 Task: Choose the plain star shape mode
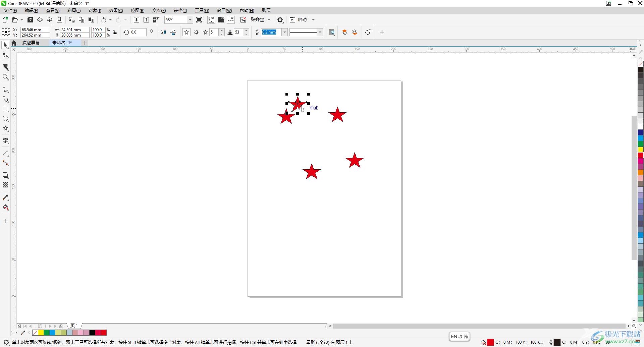click(186, 32)
